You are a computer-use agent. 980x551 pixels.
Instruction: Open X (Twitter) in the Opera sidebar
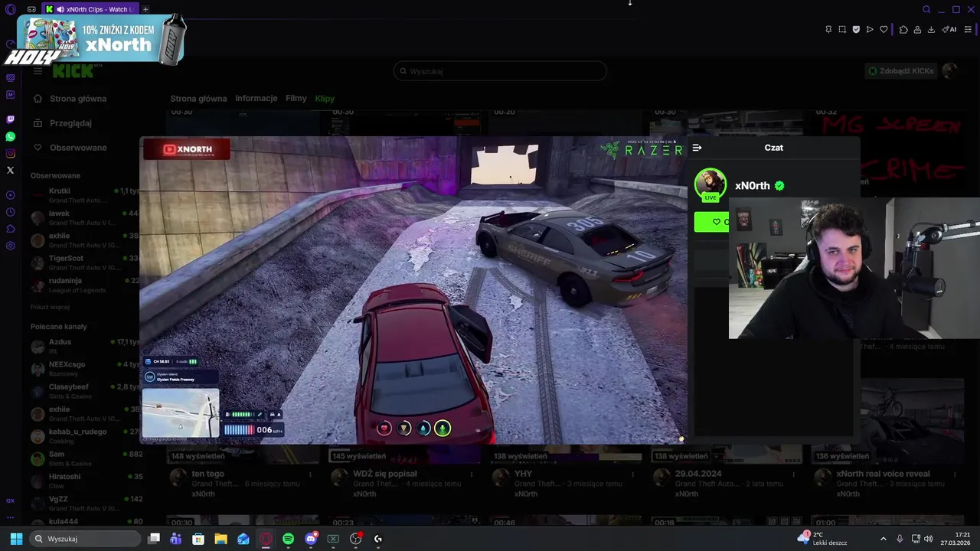pos(10,170)
